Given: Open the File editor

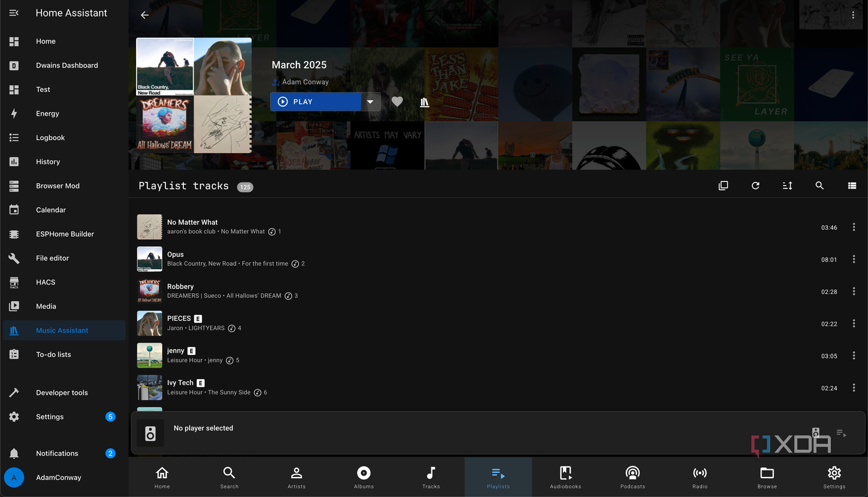Looking at the screenshot, I should click(x=64, y=259).
